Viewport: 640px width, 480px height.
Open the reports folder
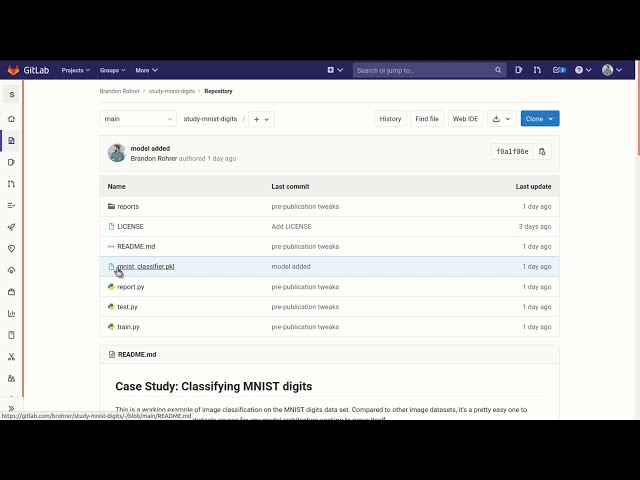(128, 207)
